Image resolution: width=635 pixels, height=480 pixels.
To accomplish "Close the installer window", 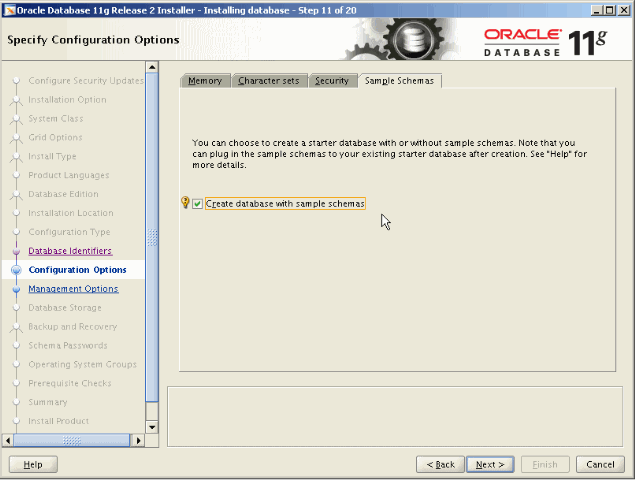I will tap(624, 11).
